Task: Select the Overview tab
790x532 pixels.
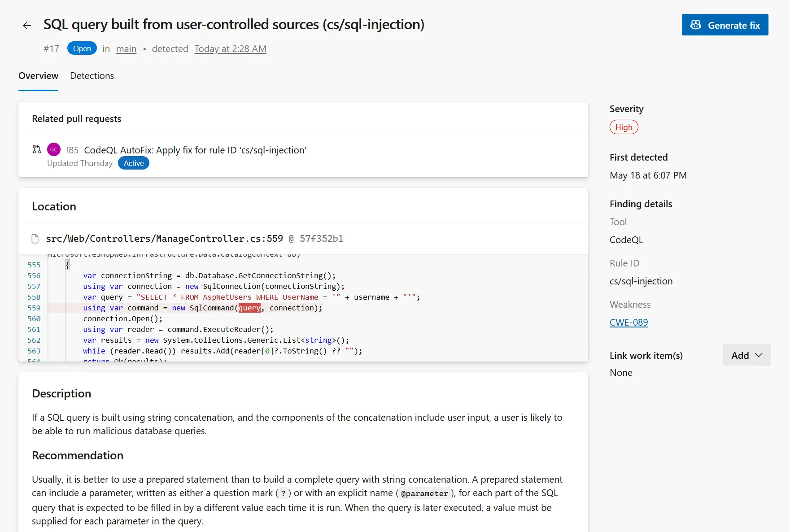Action: [38, 76]
